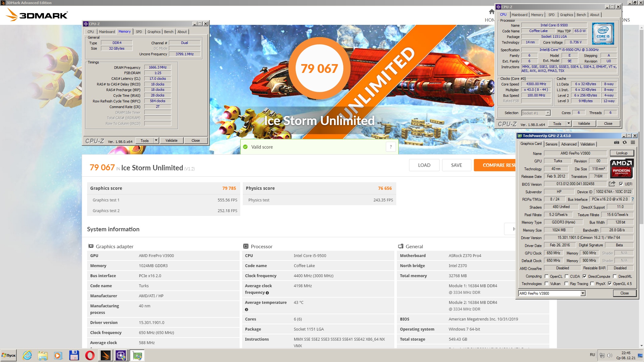This screenshot has height=362, width=644.
Task: Click the Close button in GPU-Z
Action: pos(625,293)
